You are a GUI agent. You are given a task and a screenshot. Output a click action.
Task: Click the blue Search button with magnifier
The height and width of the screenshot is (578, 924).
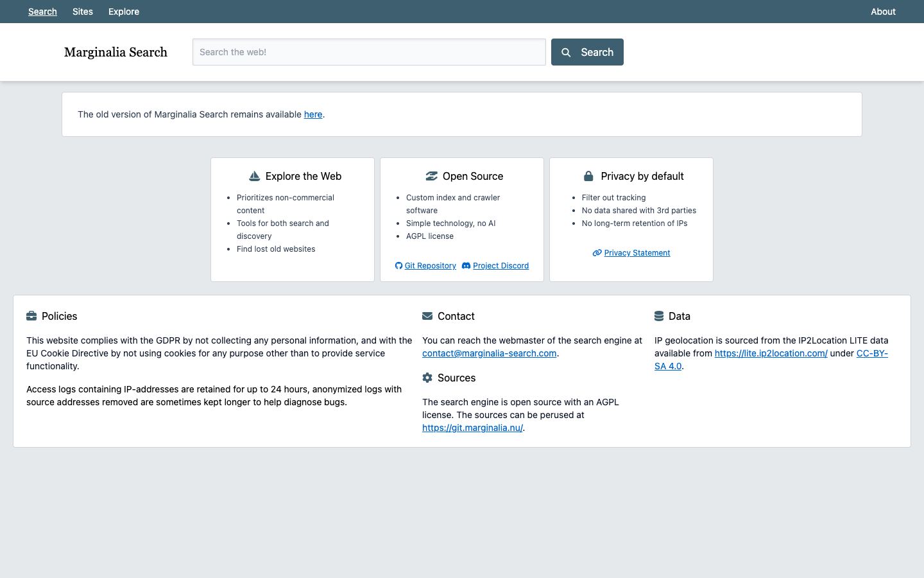pos(587,52)
